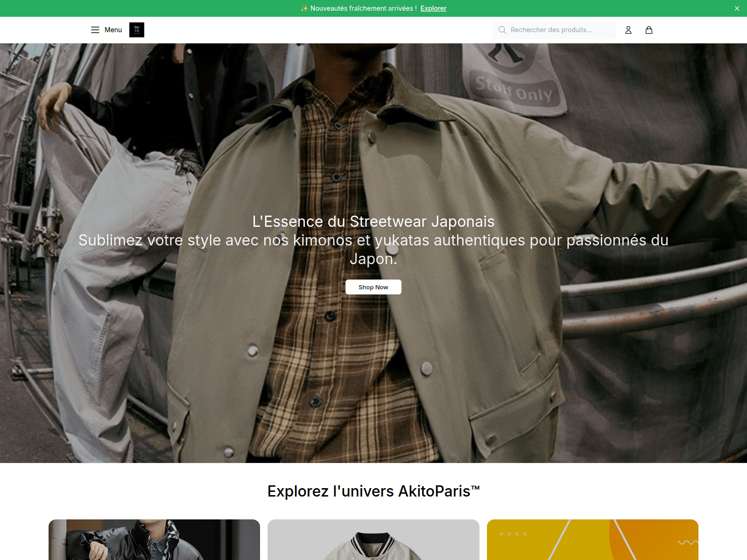Click the AkitoParis black square logo
This screenshot has width=747, height=560.
137,30
